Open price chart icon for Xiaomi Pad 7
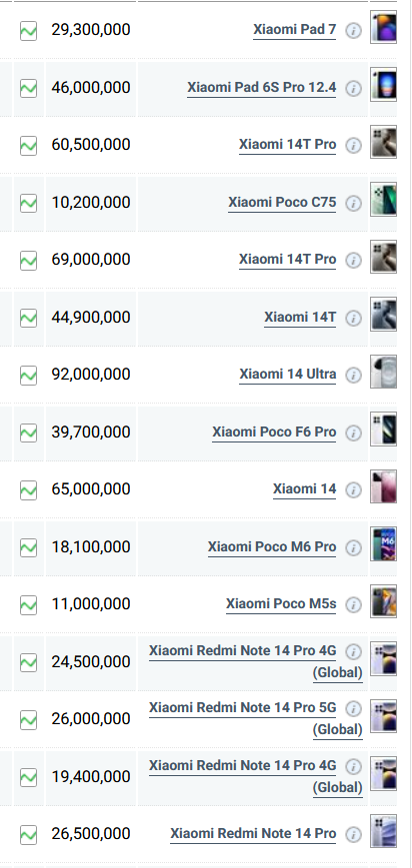This screenshot has height=868, width=412. click(28, 30)
